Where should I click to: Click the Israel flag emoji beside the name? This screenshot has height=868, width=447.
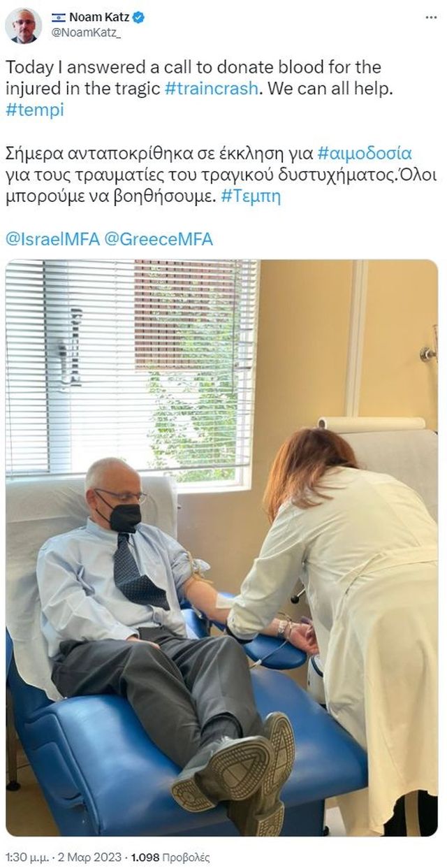tap(59, 17)
